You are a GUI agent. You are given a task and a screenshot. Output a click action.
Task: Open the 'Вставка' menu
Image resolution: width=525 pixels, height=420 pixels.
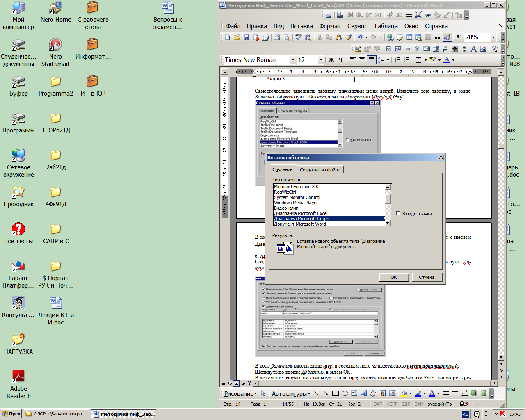301,26
